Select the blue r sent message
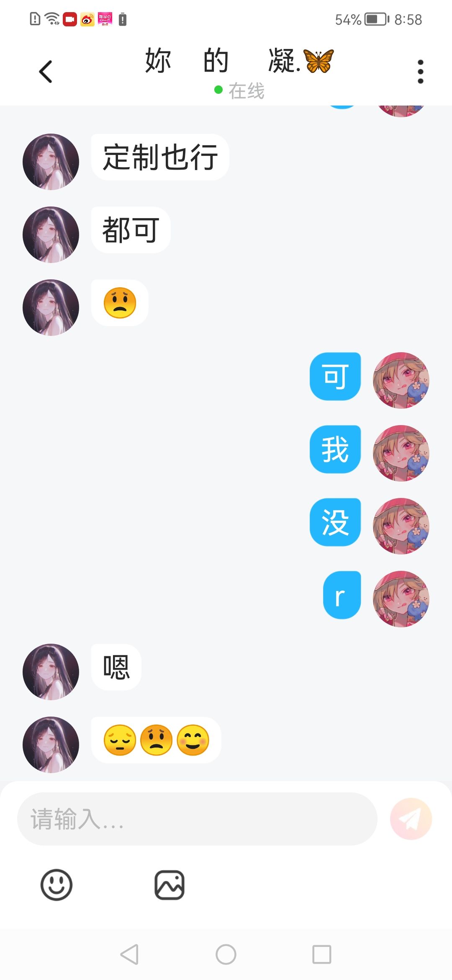Image resolution: width=452 pixels, height=980 pixels. [342, 595]
